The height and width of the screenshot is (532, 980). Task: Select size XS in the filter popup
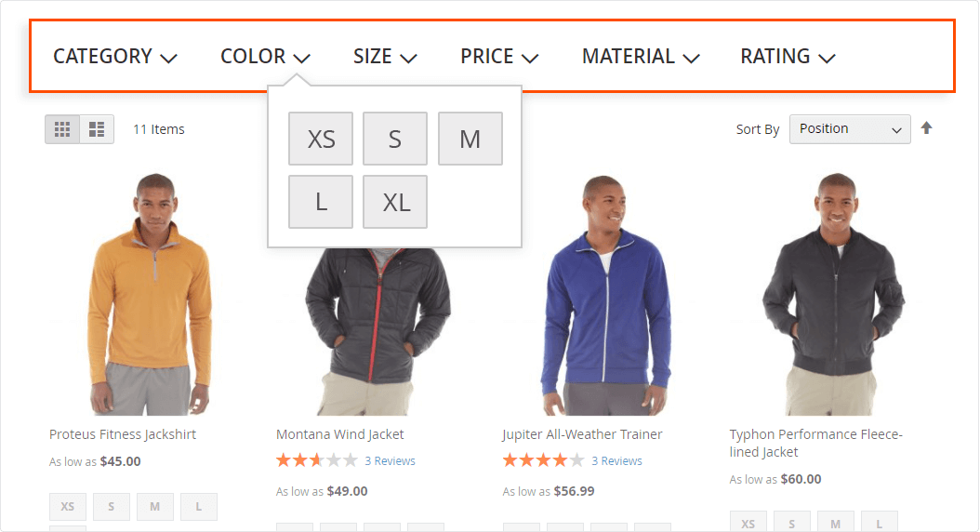pyautogui.click(x=321, y=139)
